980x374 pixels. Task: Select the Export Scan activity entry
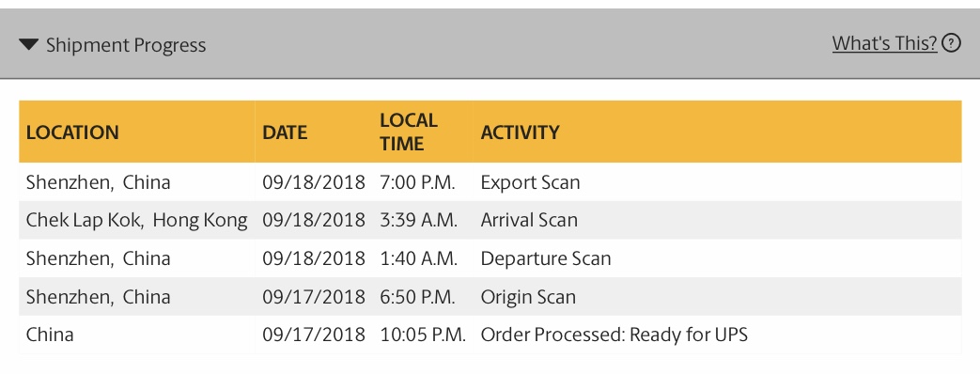(x=530, y=182)
